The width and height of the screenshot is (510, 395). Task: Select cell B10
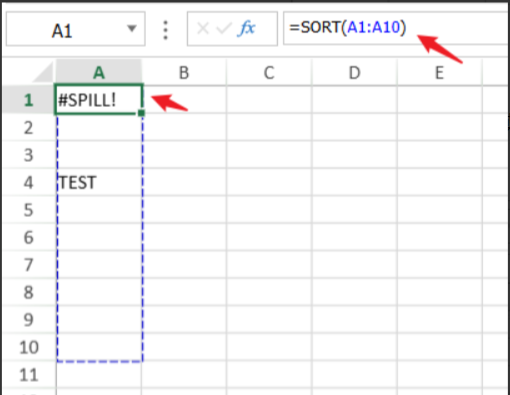coord(184,347)
